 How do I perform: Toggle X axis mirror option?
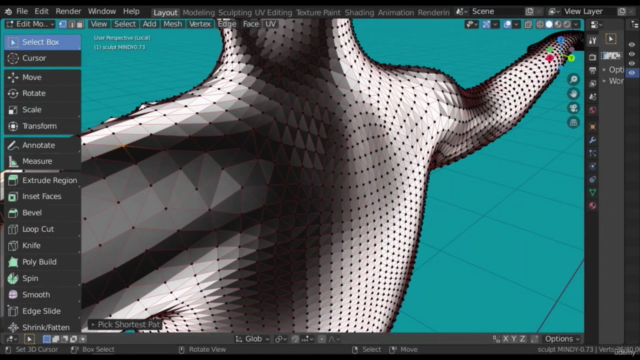(506, 339)
